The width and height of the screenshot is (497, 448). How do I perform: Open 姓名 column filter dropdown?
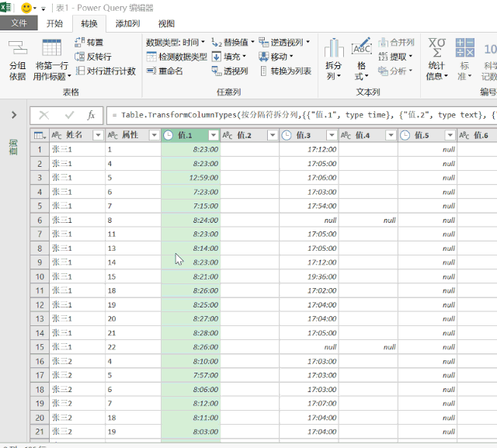pos(98,135)
